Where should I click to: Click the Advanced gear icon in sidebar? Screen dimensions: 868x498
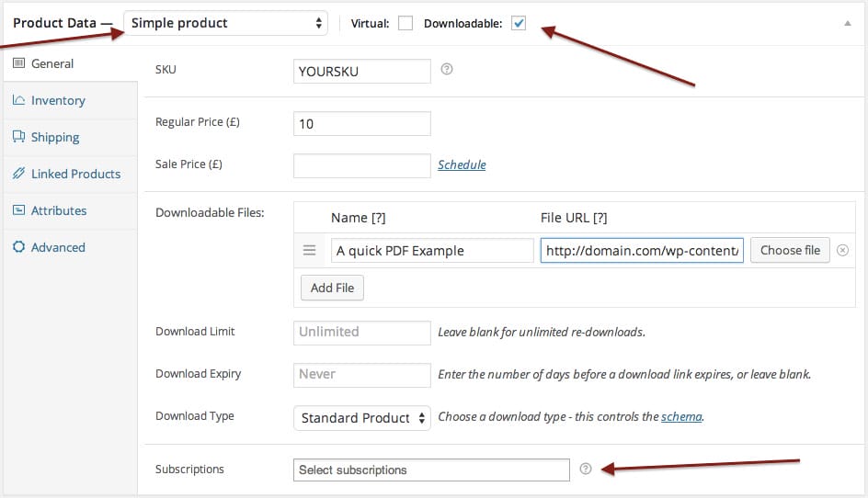tap(18, 247)
